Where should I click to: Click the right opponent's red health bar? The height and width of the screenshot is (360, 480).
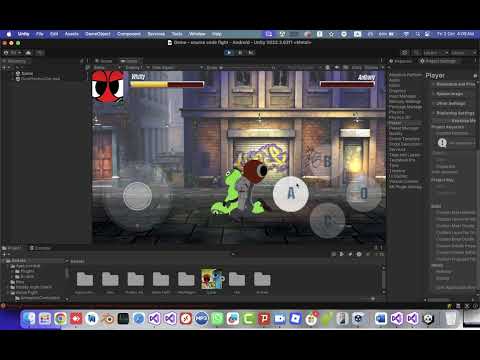tap(347, 85)
